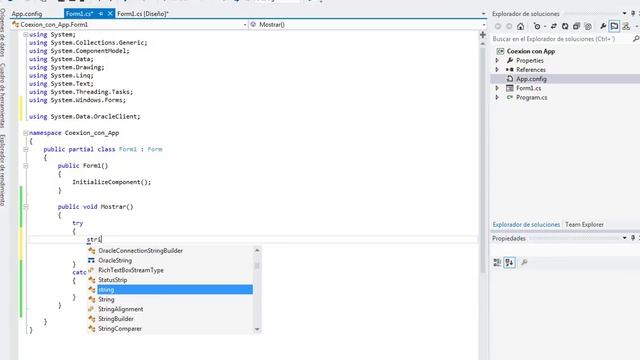The image size is (640, 360).
Task: Click the class diagram view icon
Action: point(626,26)
